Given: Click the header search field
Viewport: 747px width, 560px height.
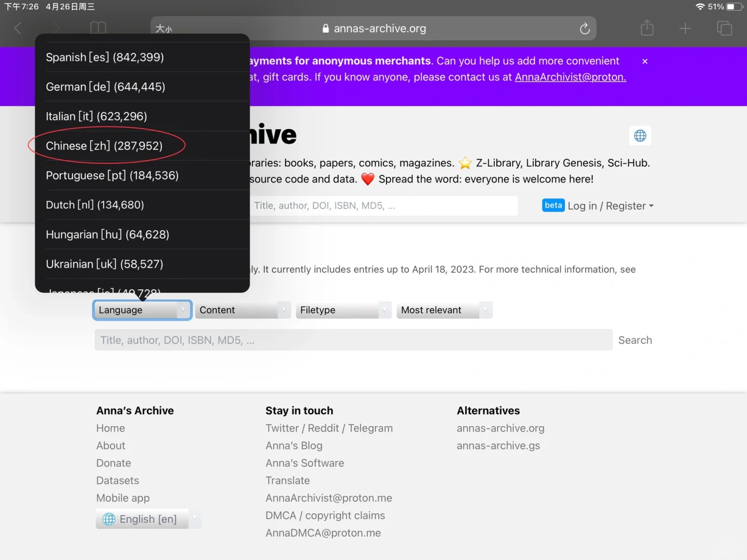Looking at the screenshot, I should coord(384,206).
